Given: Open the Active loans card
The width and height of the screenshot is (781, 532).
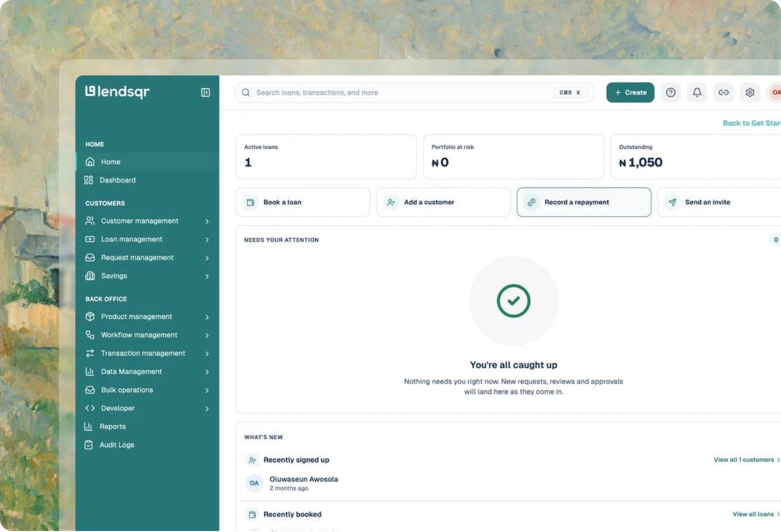Looking at the screenshot, I should (x=326, y=157).
